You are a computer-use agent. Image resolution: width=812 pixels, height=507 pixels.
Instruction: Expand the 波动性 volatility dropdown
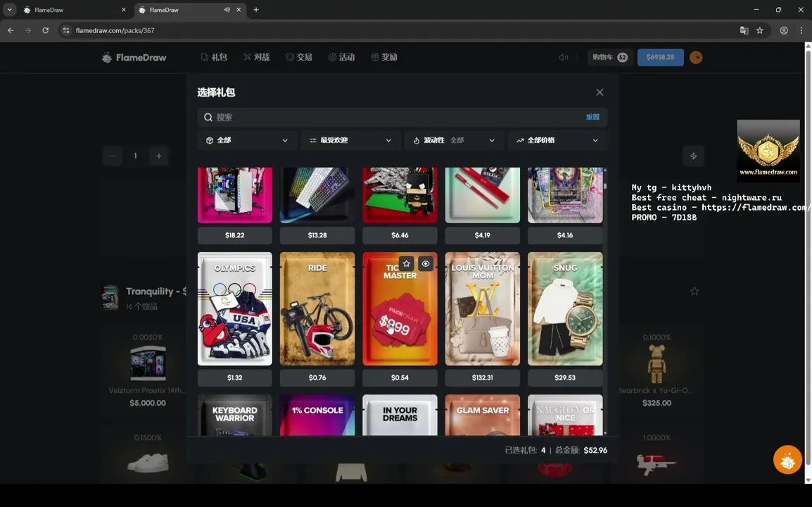coord(454,141)
